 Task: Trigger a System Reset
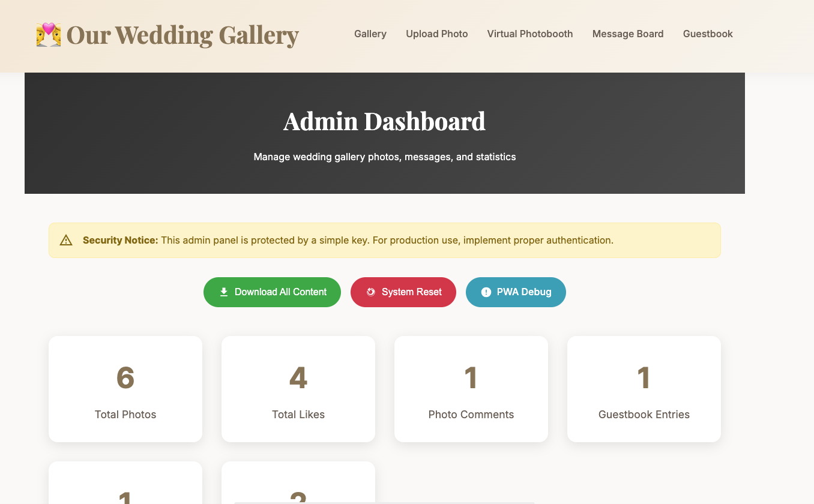403,292
